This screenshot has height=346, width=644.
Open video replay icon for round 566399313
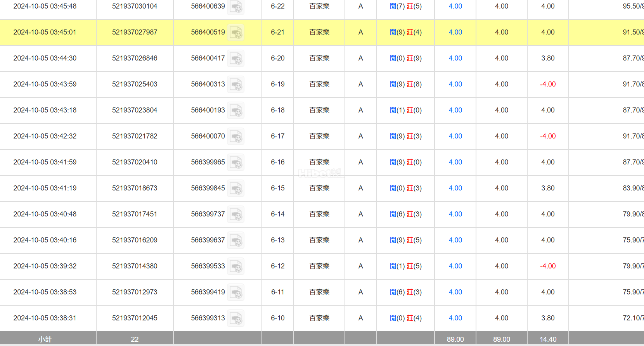coord(235,318)
